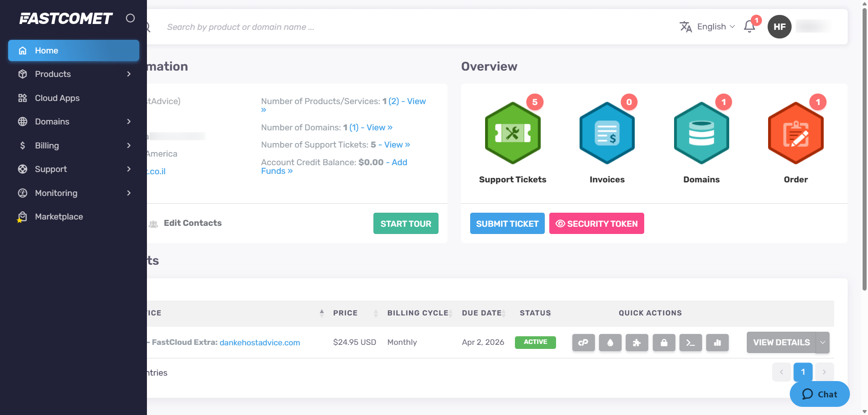Screen dimensions: 868x415
Task: Click the cPanel quick action icon
Action: coord(583,343)
